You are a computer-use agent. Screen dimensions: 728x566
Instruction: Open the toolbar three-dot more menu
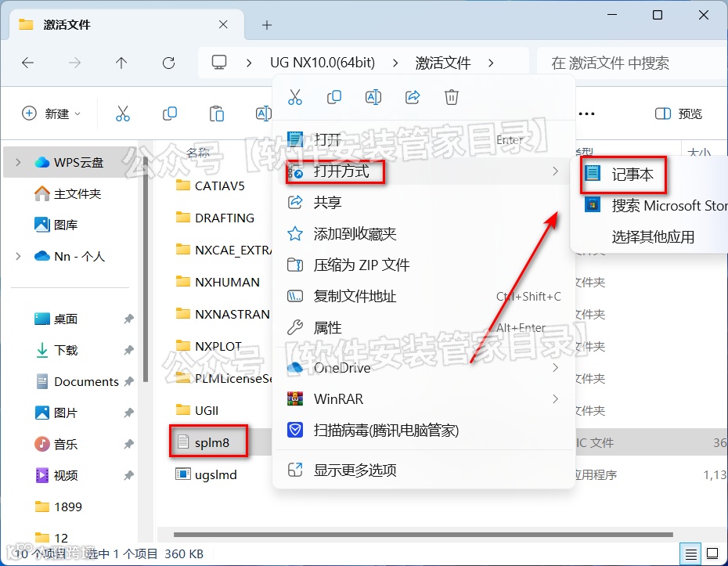tap(586, 114)
